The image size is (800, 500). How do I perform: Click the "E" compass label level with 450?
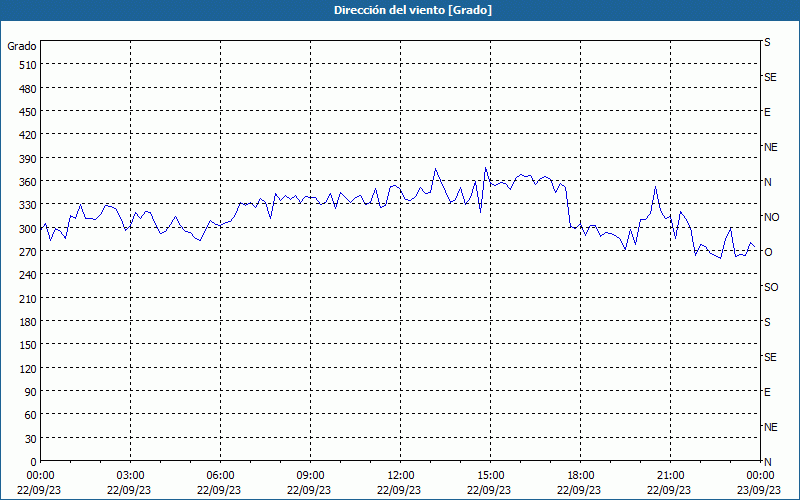tap(767, 112)
